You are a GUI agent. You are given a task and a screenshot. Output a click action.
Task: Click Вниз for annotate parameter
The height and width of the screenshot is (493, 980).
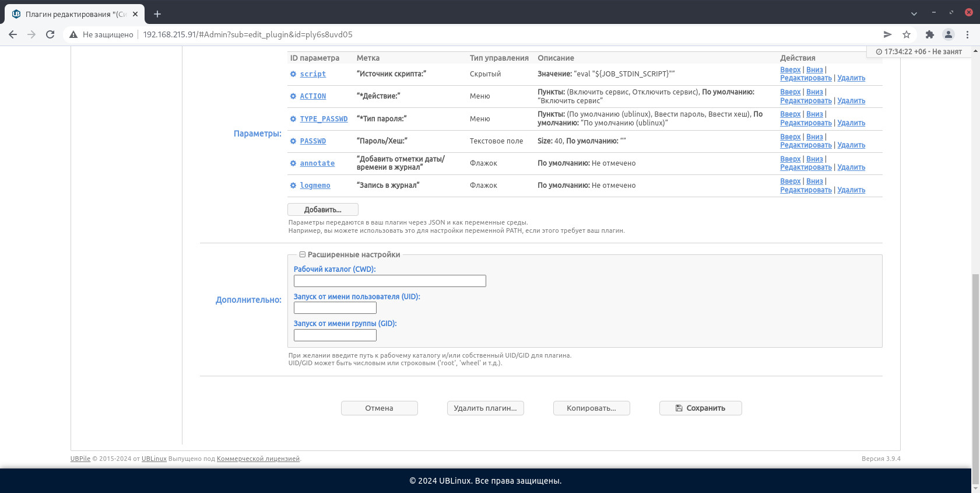pos(814,159)
